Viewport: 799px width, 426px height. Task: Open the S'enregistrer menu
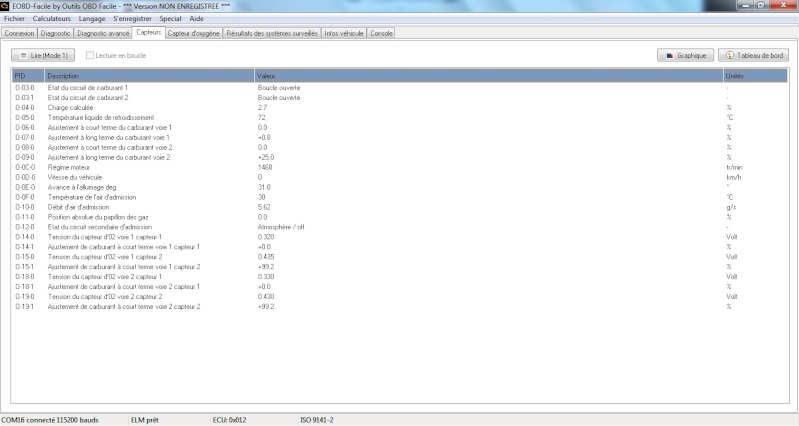[x=132, y=18]
